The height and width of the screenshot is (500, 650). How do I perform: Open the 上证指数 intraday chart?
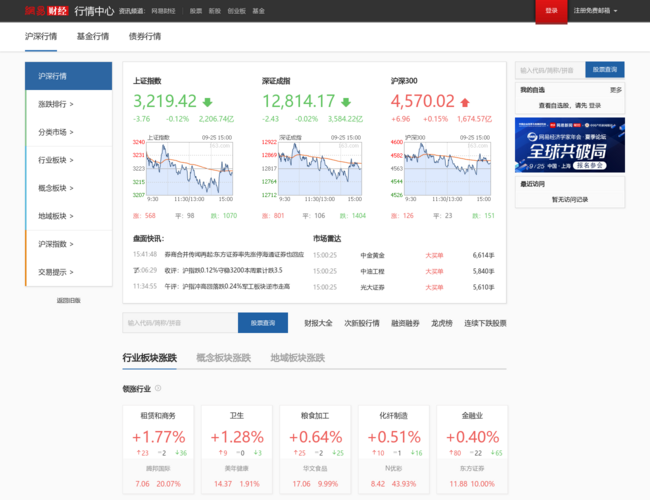(x=183, y=168)
